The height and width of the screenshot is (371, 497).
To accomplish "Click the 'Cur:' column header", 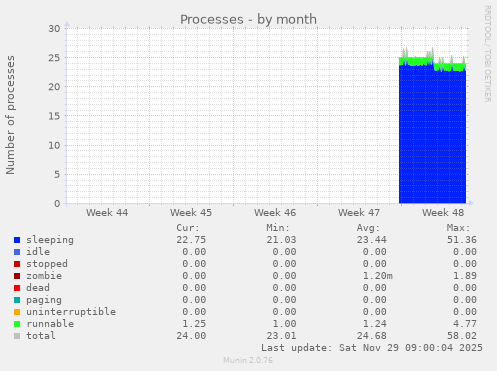I will (x=188, y=228).
